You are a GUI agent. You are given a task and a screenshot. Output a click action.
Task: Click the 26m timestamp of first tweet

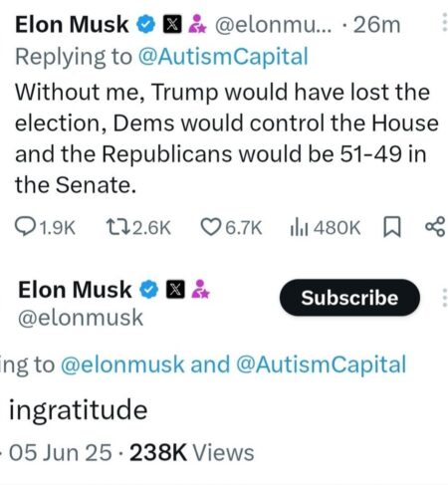click(x=377, y=25)
